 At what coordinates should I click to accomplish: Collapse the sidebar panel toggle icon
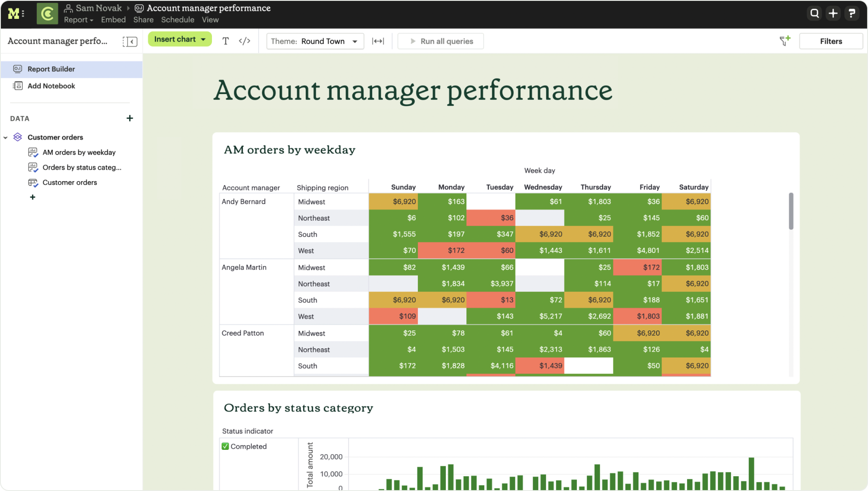[x=130, y=42]
